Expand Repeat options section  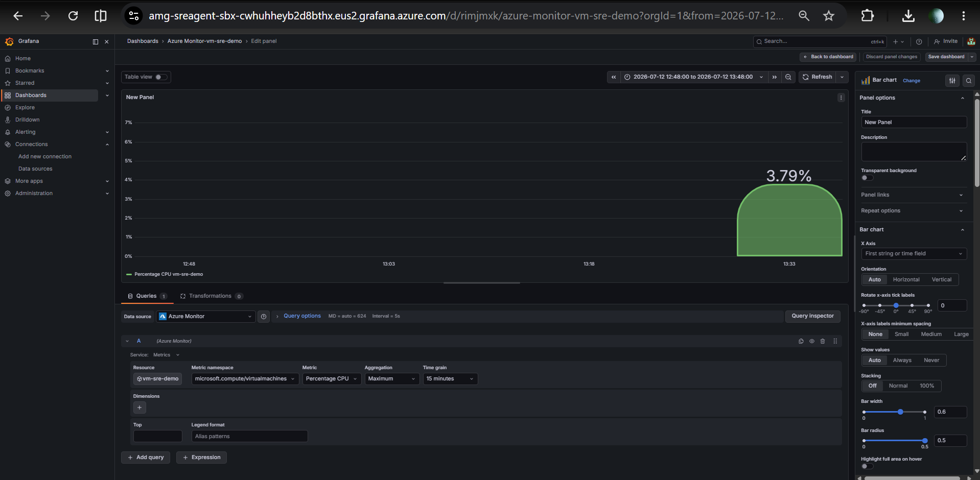coord(913,211)
